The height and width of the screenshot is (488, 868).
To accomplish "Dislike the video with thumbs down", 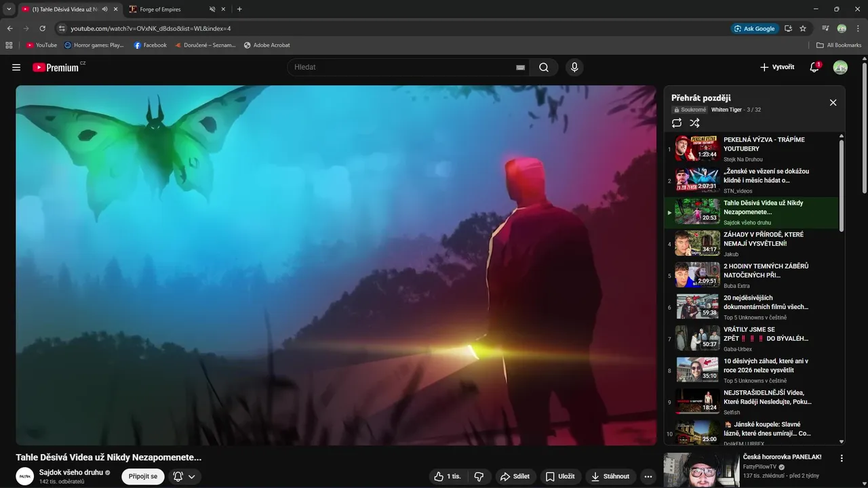I will [479, 476].
